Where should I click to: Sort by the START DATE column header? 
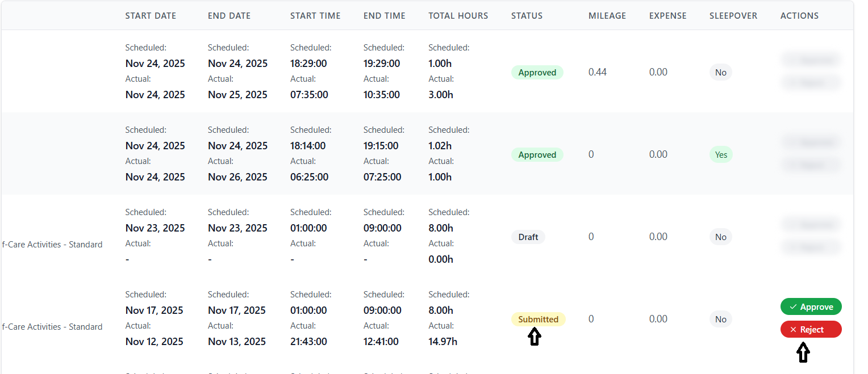pos(151,16)
